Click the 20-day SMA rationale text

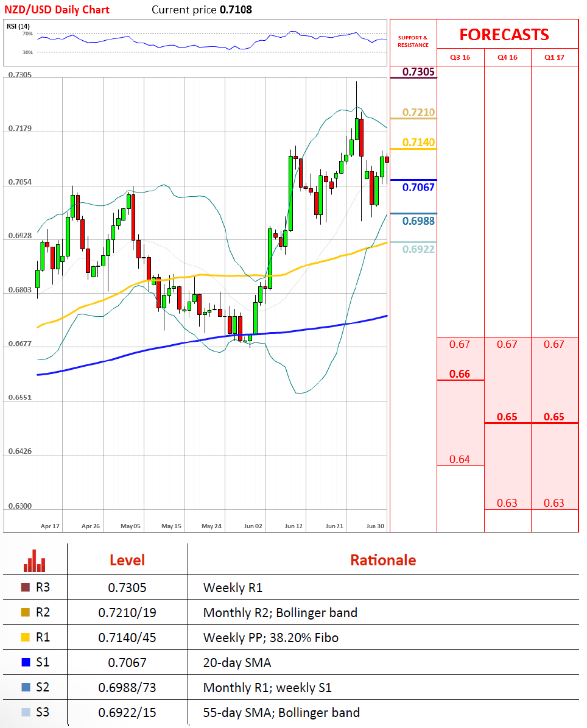pos(237,663)
